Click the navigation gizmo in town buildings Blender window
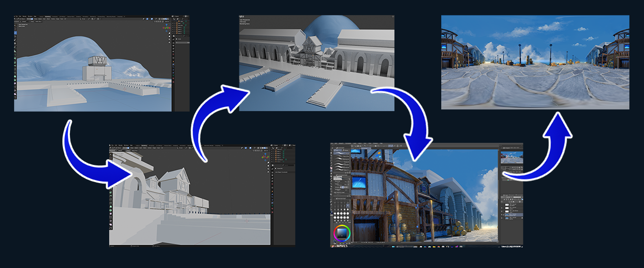644x268 pixels. point(265,157)
